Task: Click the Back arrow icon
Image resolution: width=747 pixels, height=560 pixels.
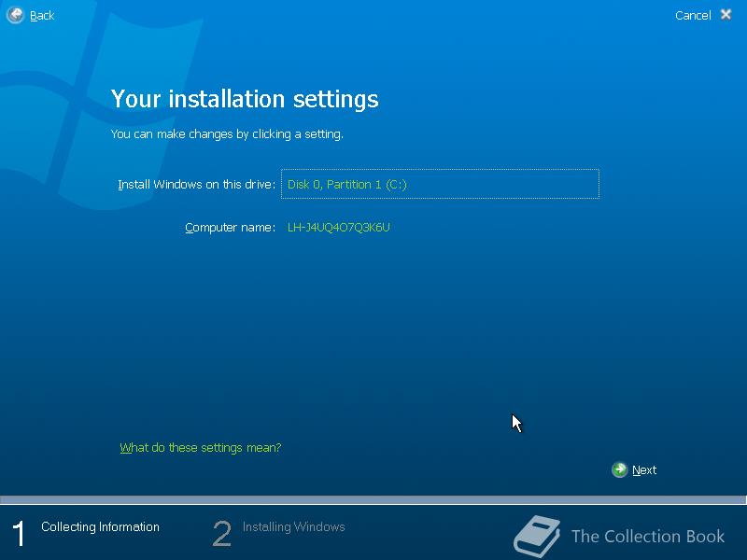Action: [15, 15]
